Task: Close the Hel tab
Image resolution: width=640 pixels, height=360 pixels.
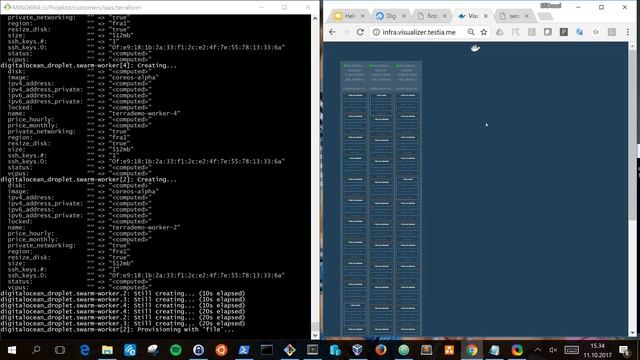Action: tap(363, 16)
